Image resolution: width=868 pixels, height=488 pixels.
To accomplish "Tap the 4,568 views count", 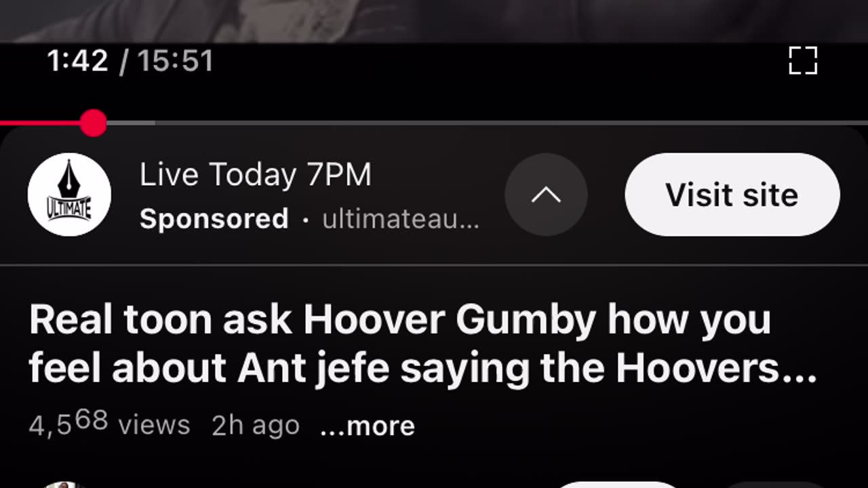I will tap(110, 424).
